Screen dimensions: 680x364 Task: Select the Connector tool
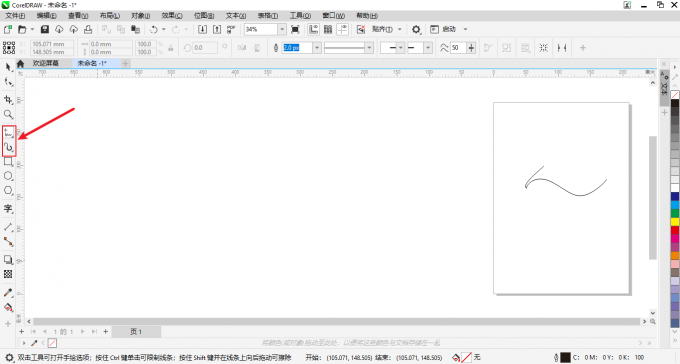click(8, 242)
